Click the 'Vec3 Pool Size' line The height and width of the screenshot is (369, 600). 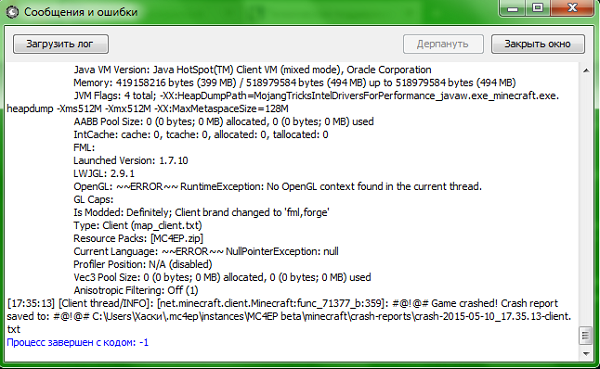(222, 277)
